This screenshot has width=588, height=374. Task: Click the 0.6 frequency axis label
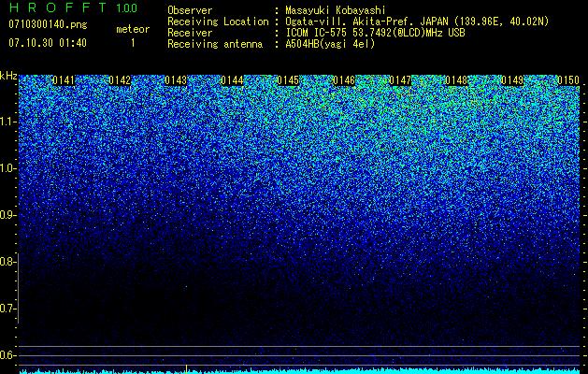(x=7, y=355)
